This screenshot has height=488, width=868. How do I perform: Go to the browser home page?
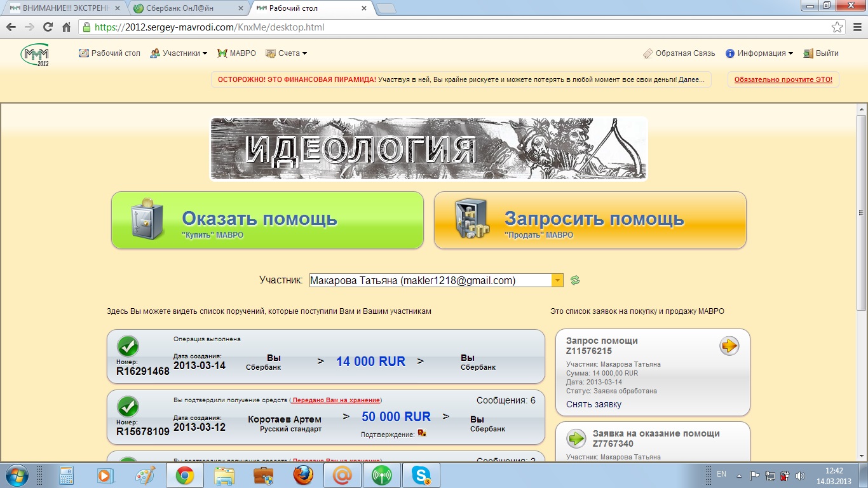point(66,27)
